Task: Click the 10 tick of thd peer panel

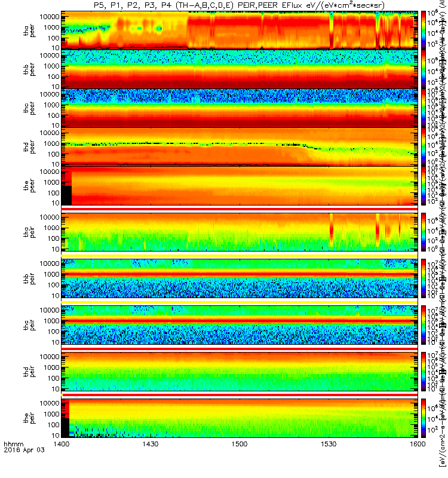Action: tap(55, 164)
